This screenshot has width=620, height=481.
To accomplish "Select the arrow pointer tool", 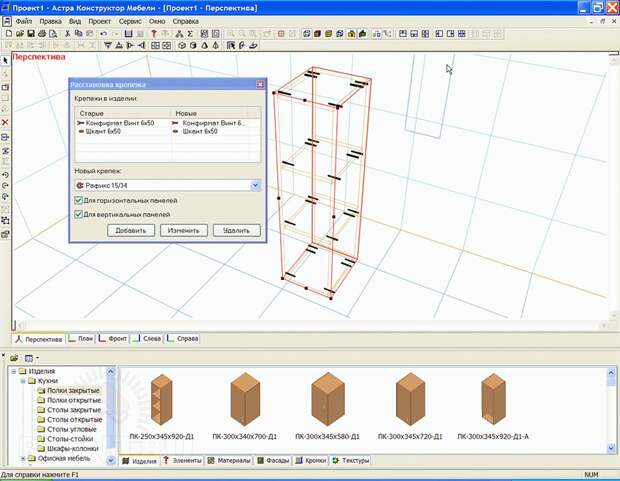I will point(5,61).
